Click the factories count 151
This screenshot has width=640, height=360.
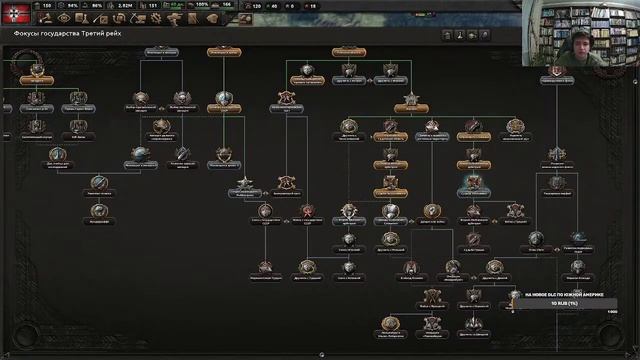153,6
